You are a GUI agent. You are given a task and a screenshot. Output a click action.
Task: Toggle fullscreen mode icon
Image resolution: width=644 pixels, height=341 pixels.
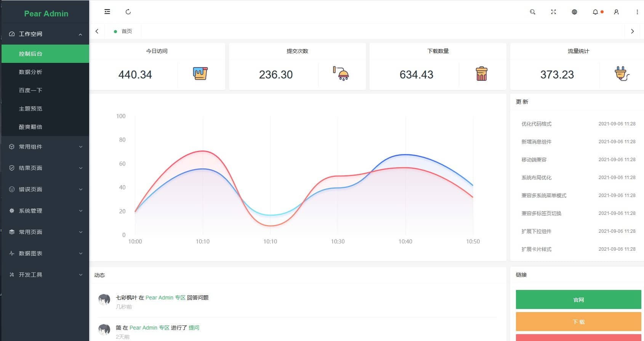[553, 12]
